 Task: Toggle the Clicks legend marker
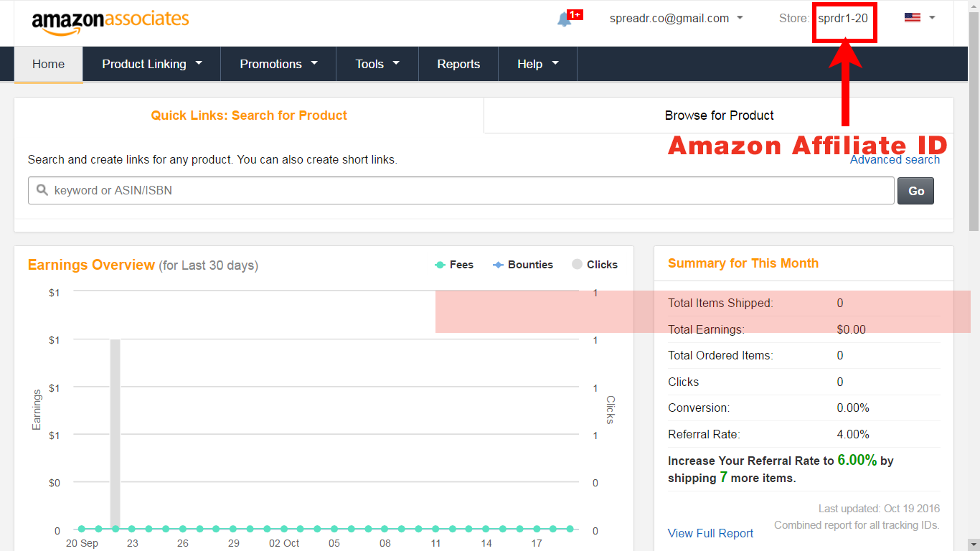tap(578, 265)
